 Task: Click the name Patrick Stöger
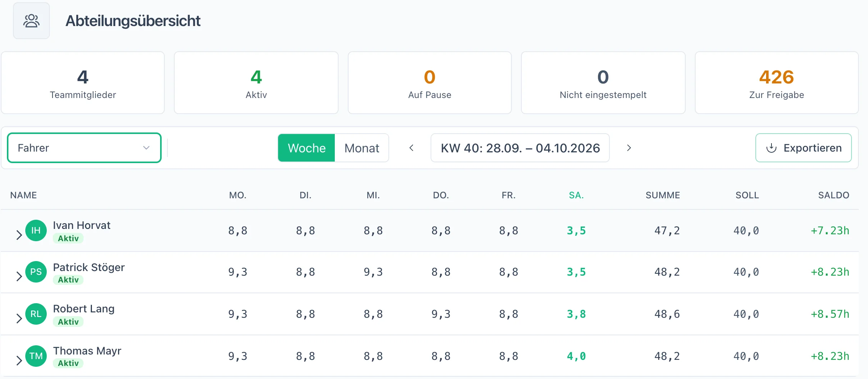coord(89,267)
